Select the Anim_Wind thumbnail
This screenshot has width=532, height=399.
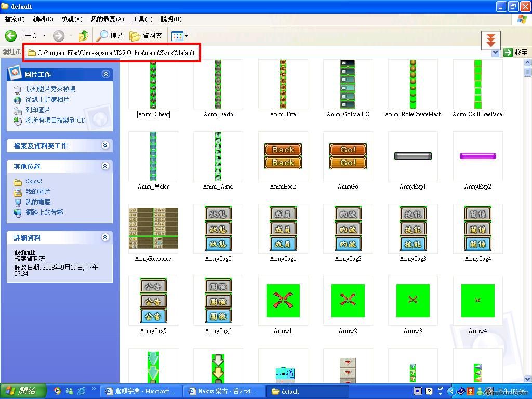click(x=218, y=156)
